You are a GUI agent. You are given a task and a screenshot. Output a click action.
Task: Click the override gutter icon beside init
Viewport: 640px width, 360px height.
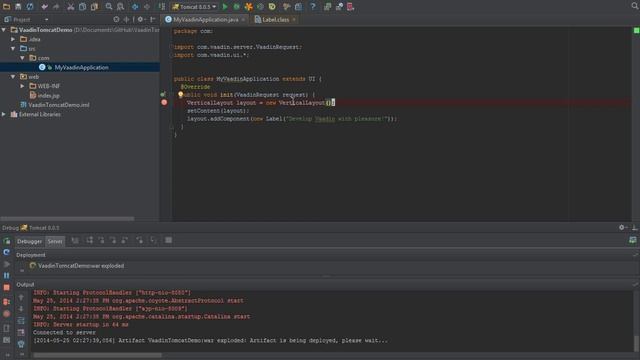coord(163,94)
